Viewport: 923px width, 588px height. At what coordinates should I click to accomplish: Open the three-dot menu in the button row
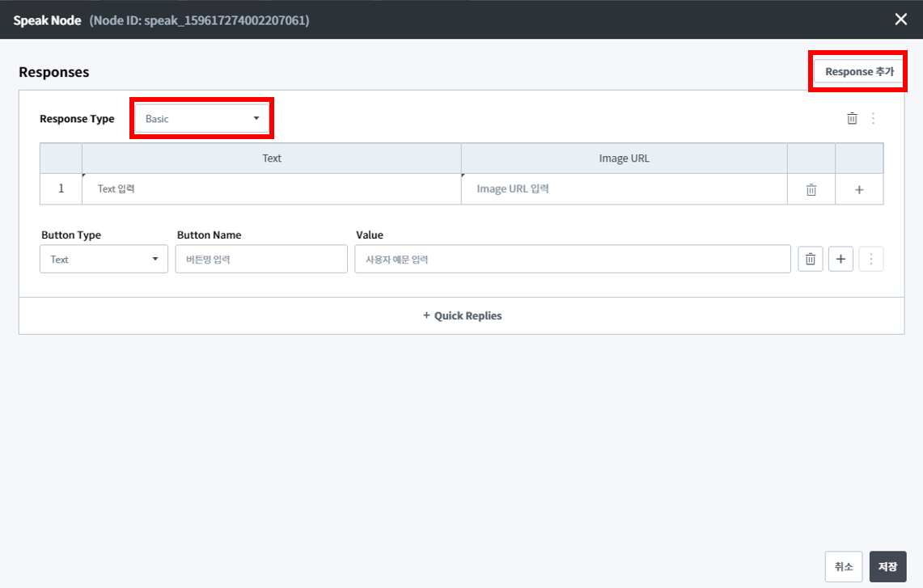870,260
